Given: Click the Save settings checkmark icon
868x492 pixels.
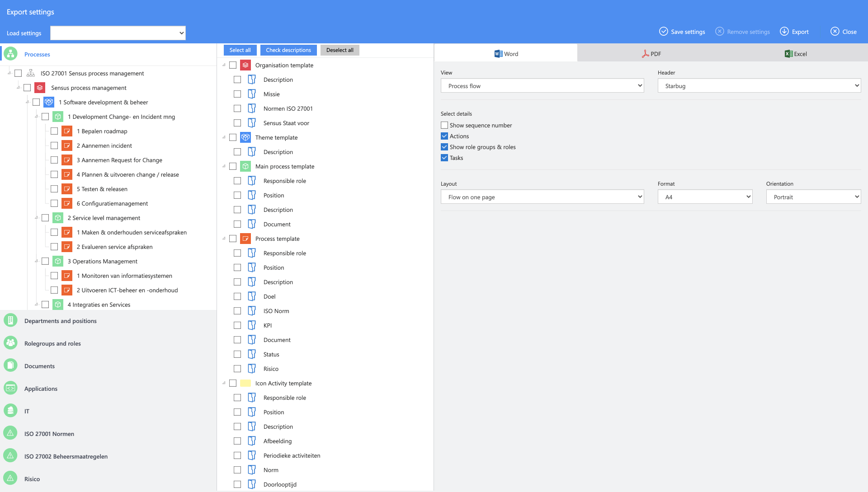Looking at the screenshot, I should (663, 32).
